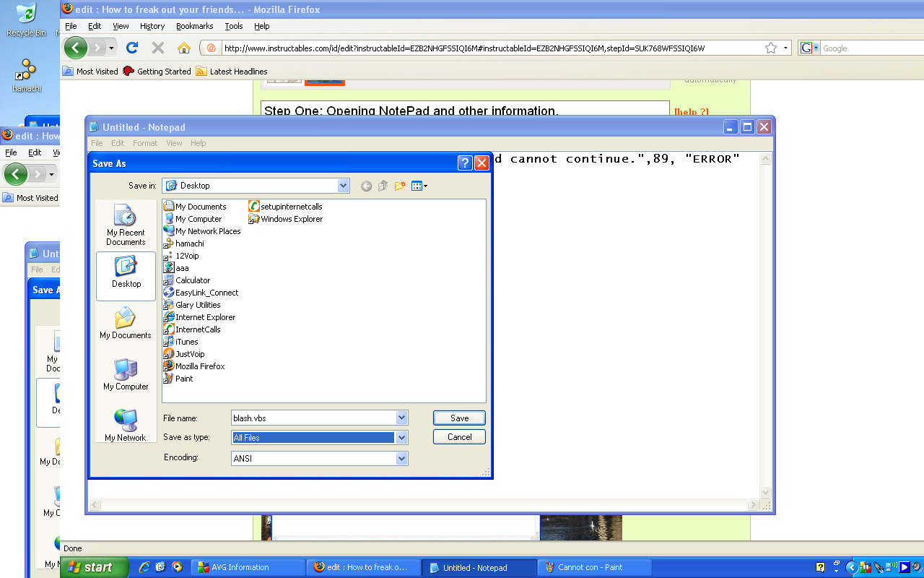Switch to Cannot con - Paint taskbar item

tap(595, 567)
